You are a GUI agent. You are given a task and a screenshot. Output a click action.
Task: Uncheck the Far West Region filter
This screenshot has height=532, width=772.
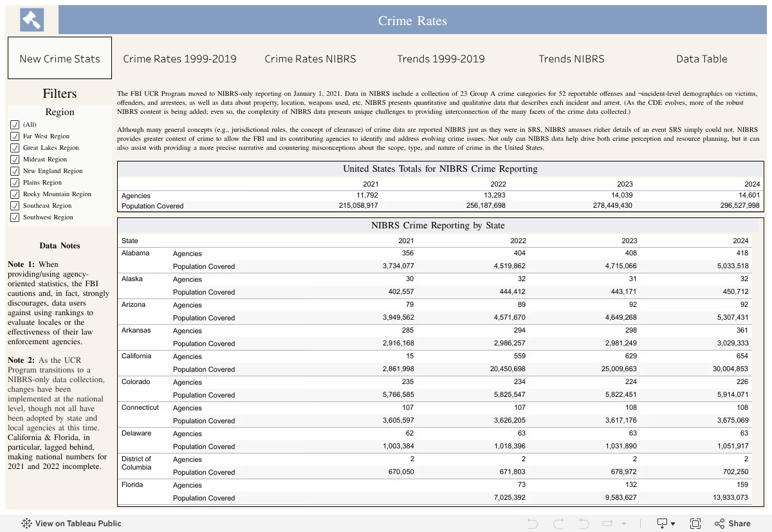15,136
